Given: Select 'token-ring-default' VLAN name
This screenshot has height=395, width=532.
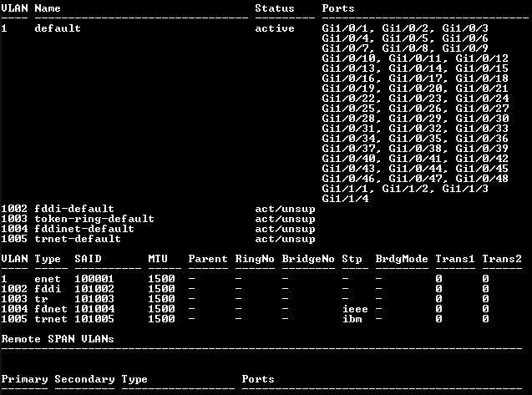Looking at the screenshot, I should (x=94, y=219).
